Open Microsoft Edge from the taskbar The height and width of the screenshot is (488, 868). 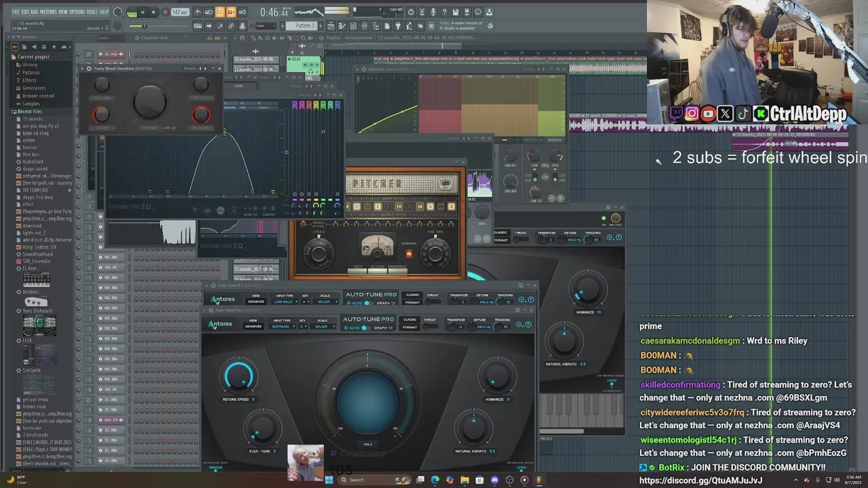click(435, 480)
